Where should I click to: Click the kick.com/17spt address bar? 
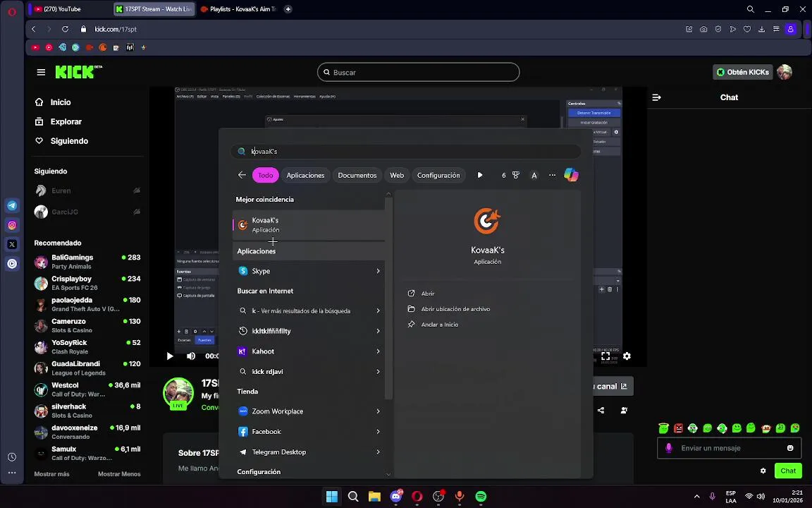click(116, 29)
